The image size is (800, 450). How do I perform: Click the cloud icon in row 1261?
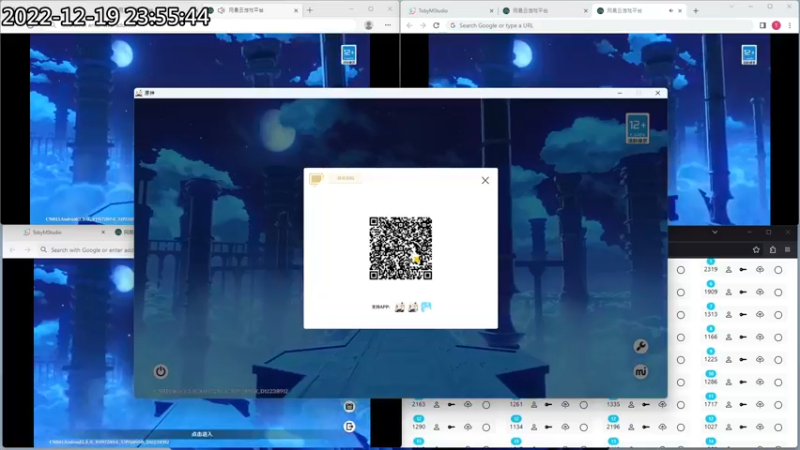tap(565, 404)
